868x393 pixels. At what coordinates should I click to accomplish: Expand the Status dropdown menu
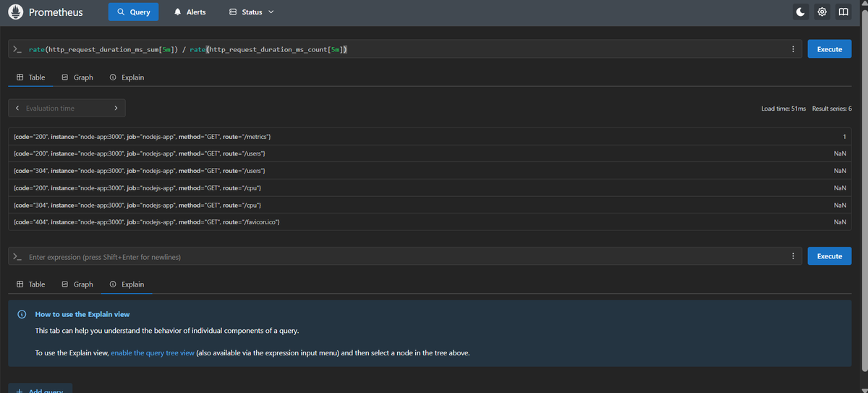[251, 12]
